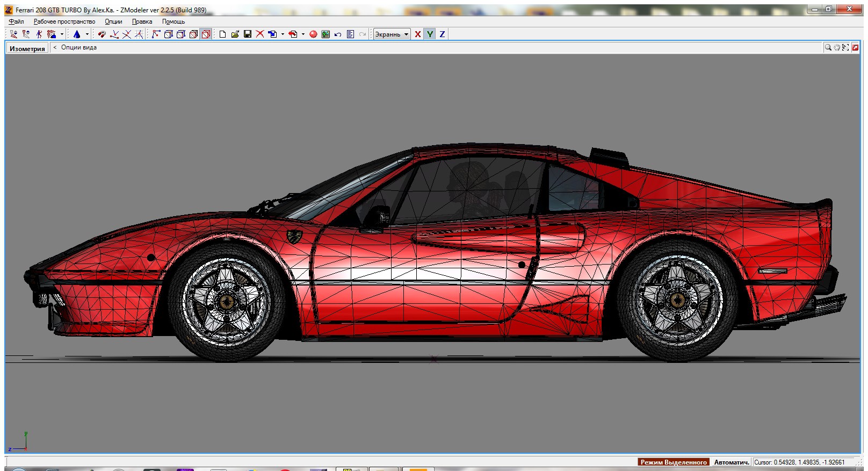The width and height of the screenshot is (868, 471).
Task: Save the model with floppy disk icon
Action: [248, 34]
